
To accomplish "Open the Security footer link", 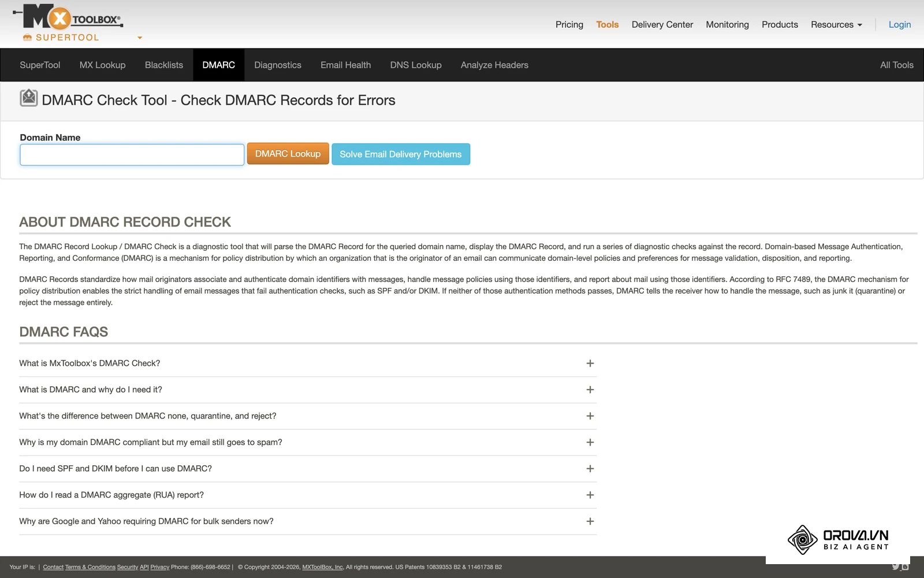I will pyautogui.click(x=128, y=567).
